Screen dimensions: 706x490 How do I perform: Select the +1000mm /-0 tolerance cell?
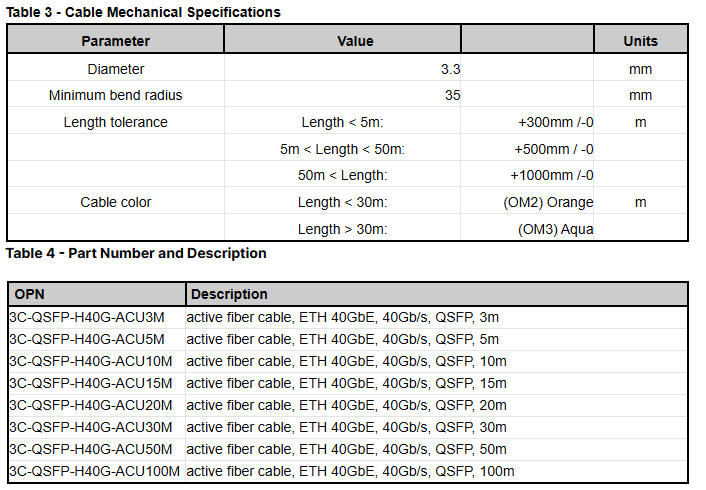[552, 175]
